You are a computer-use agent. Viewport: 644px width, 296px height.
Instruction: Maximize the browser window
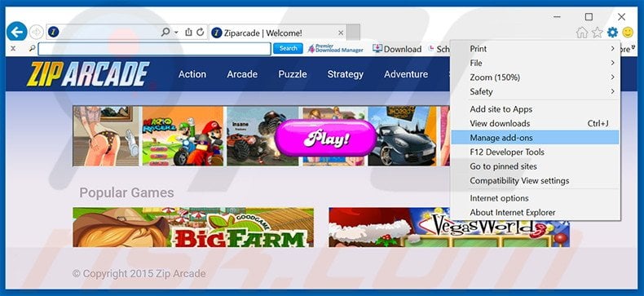point(589,17)
